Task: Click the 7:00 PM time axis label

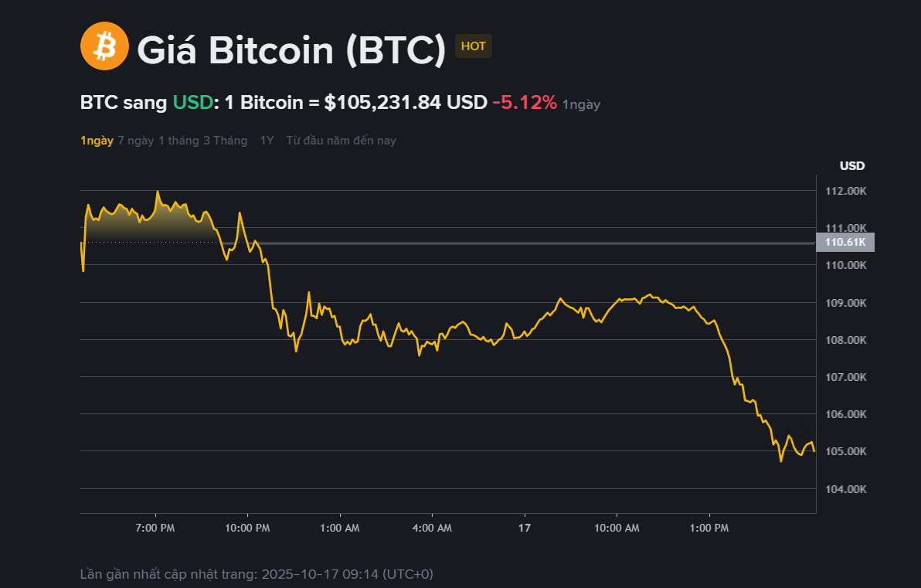Action: coord(155,529)
